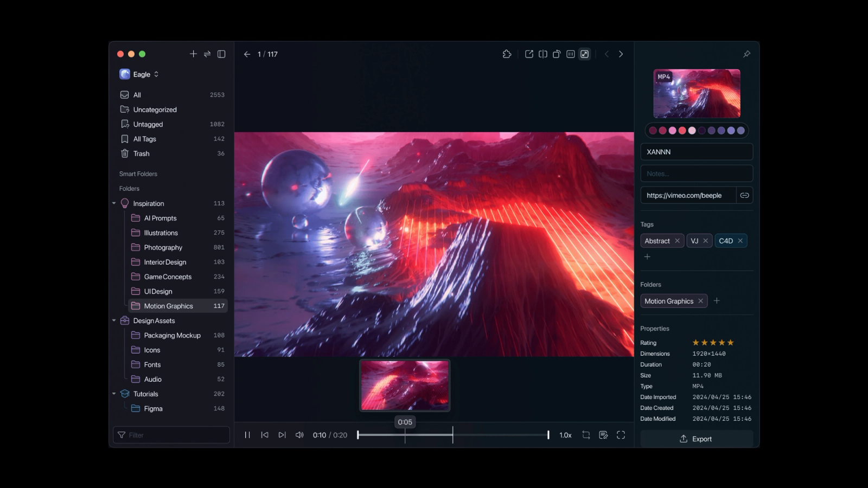Open the Interior Design folder

pyautogui.click(x=177, y=262)
